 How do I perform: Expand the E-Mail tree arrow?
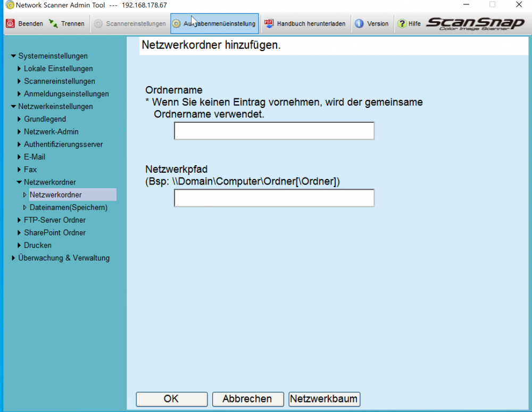pos(19,157)
